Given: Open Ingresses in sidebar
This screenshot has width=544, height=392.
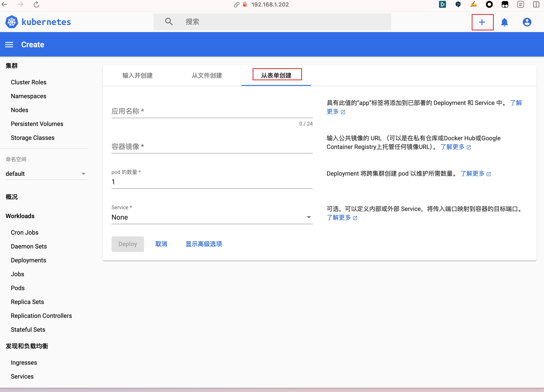Looking at the screenshot, I should click(x=24, y=363).
